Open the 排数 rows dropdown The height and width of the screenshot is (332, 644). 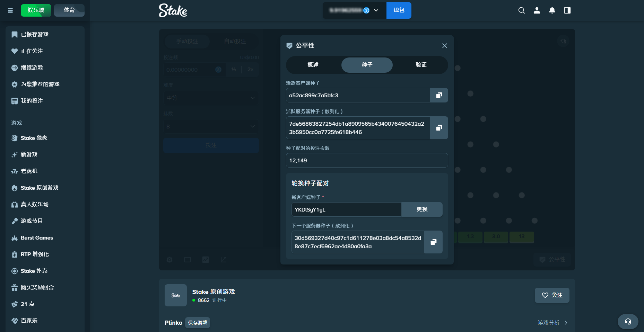[211, 127]
